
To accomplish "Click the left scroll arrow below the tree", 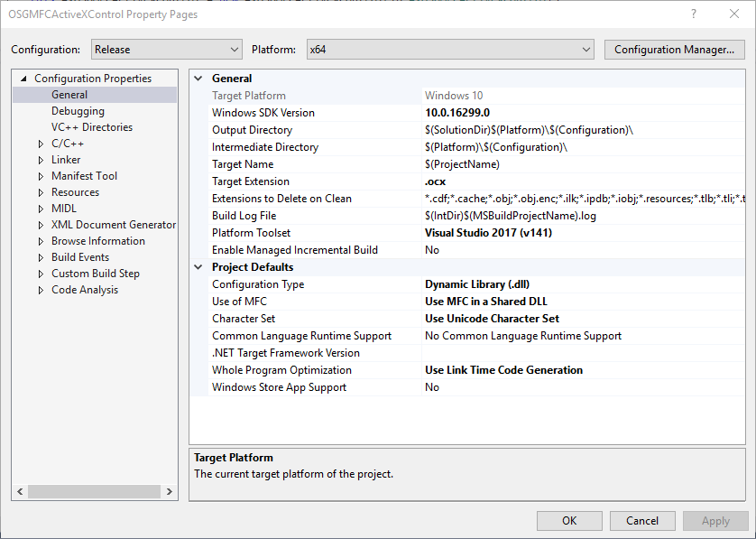I will pos(19,490).
